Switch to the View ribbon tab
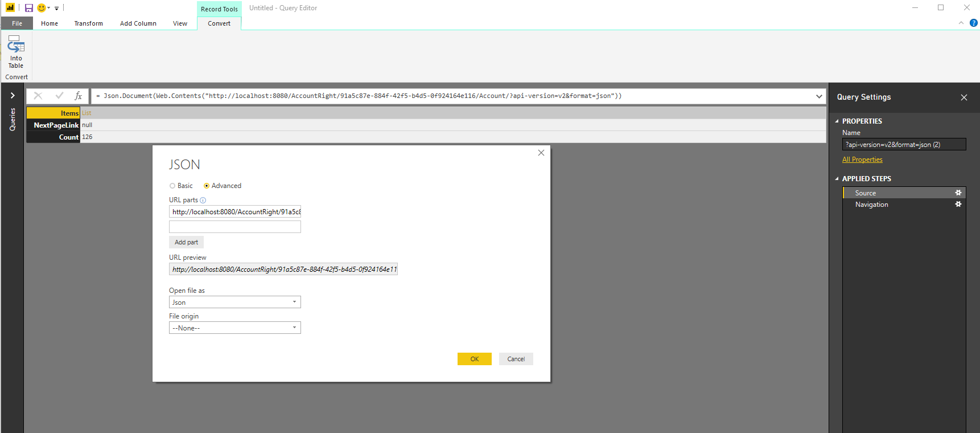The image size is (980, 433). click(180, 23)
